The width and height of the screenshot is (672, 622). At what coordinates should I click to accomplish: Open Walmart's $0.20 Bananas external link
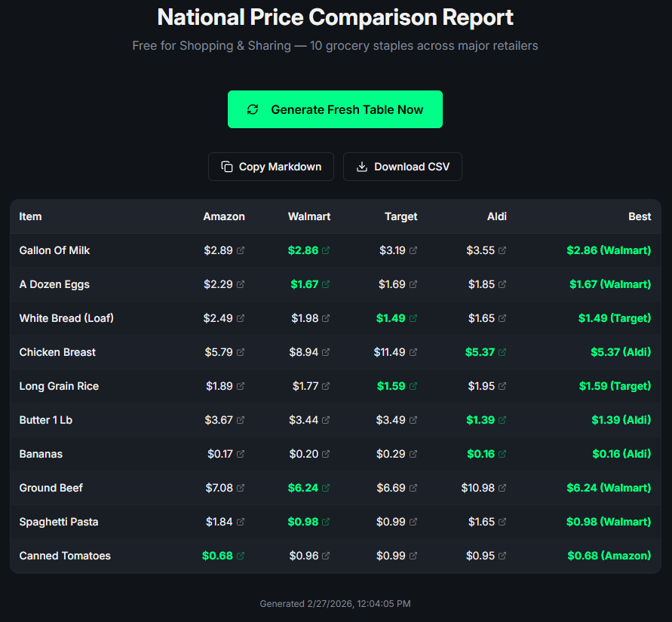click(325, 454)
